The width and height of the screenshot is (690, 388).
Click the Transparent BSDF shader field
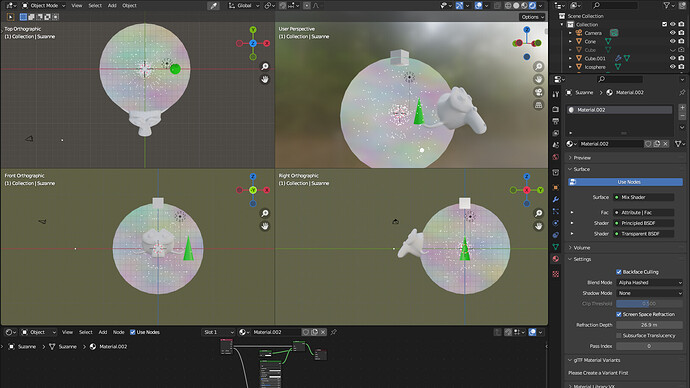(x=644, y=234)
